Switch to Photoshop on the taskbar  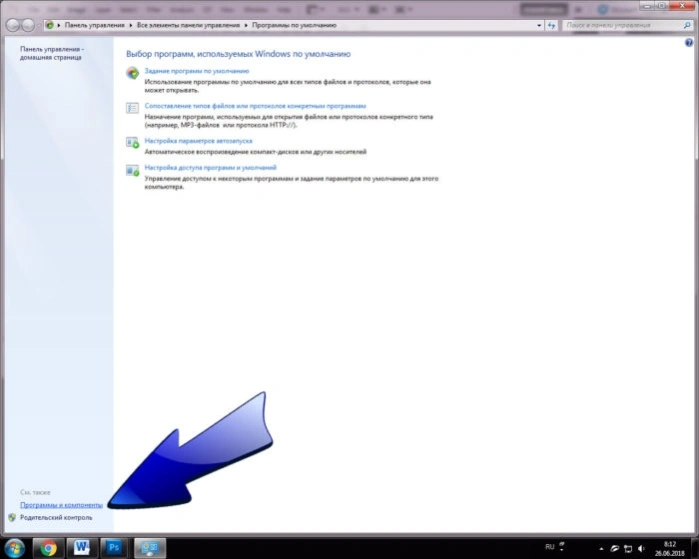[x=114, y=548]
